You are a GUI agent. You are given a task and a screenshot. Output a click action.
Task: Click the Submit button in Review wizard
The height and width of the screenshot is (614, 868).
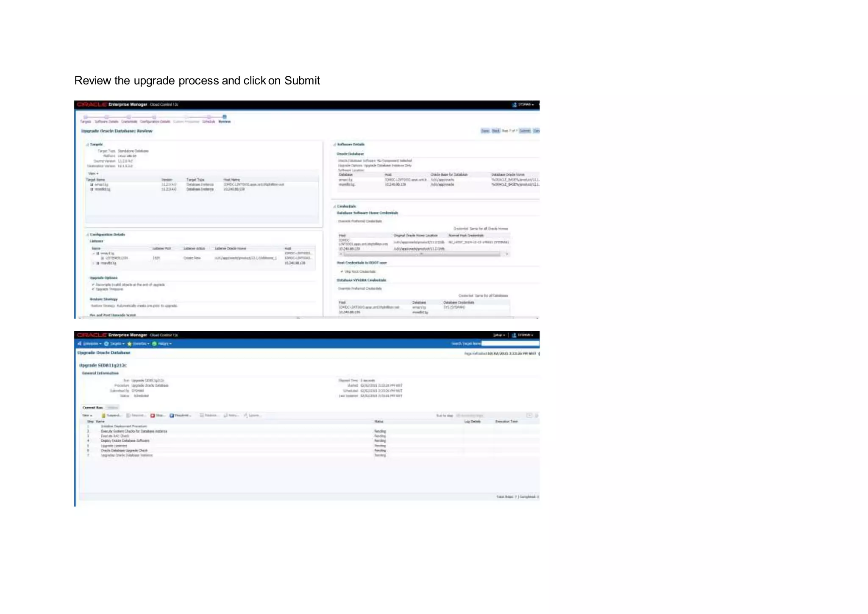point(525,131)
